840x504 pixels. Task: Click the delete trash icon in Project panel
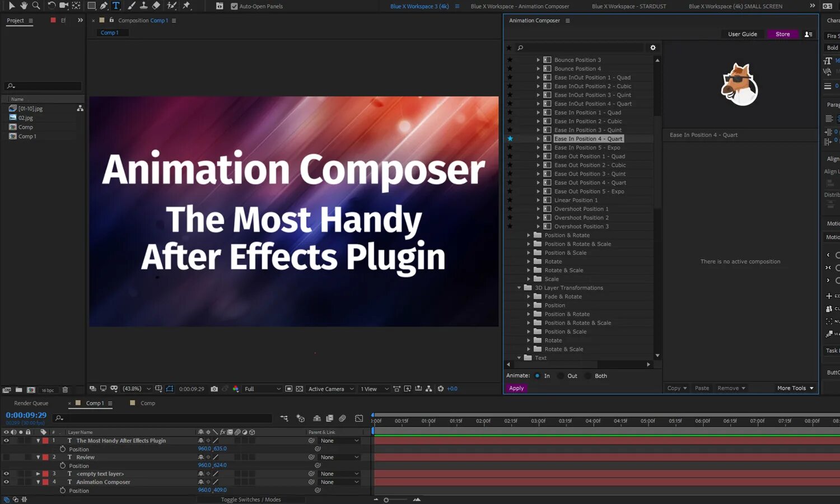(x=65, y=390)
